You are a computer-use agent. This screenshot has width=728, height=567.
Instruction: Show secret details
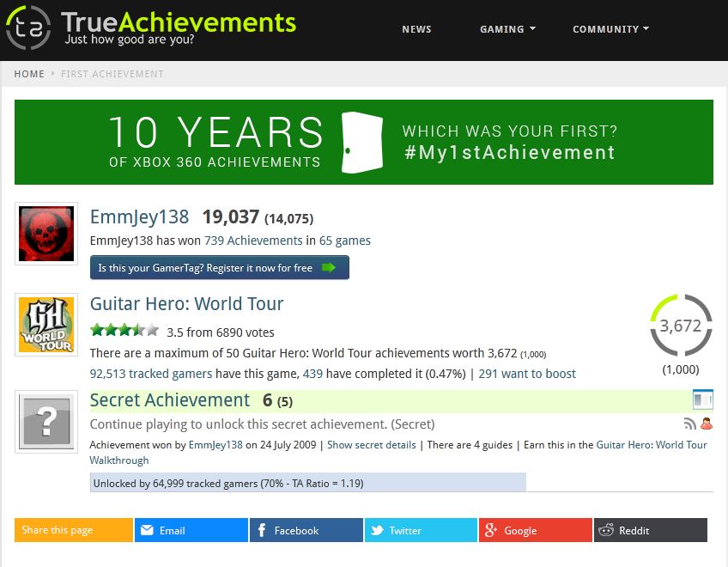click(x=372, y=445)
